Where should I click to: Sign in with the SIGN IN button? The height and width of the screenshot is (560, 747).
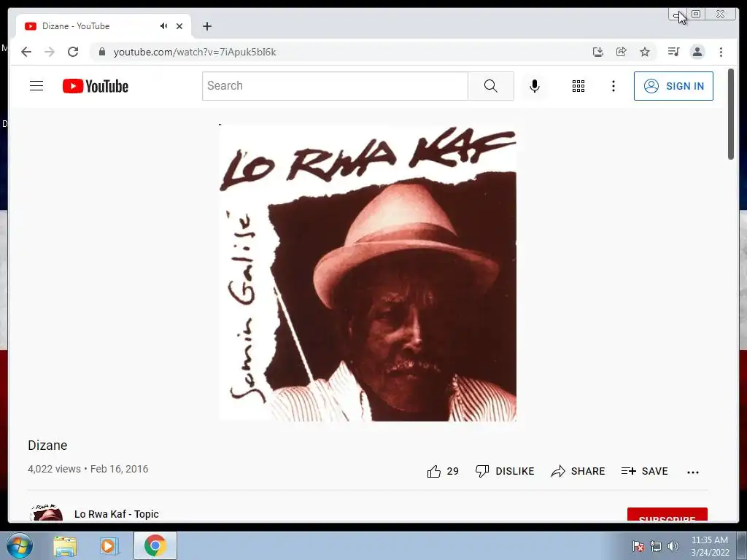(673, 86)
